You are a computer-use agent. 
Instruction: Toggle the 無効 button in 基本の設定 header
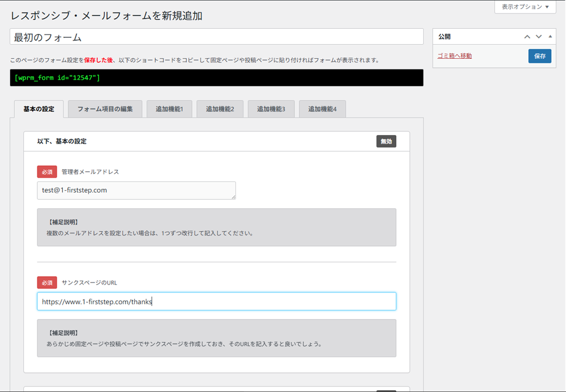click(386, 141)
